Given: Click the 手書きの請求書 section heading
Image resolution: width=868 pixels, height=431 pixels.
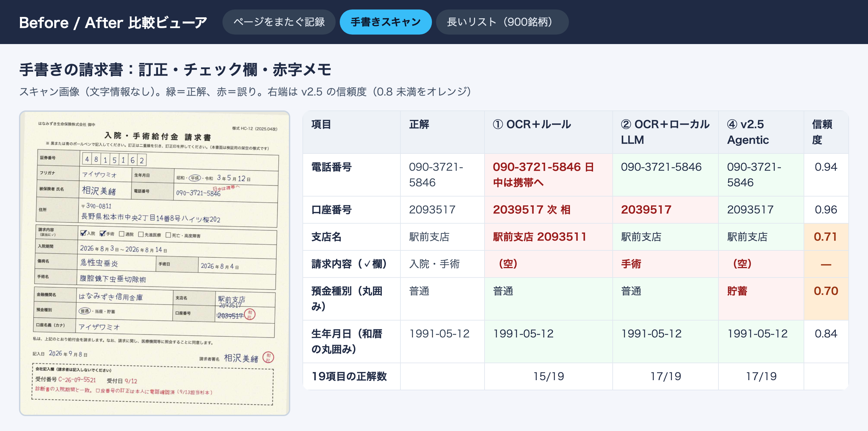Looking at the screenshot, I should pos(175,69).
